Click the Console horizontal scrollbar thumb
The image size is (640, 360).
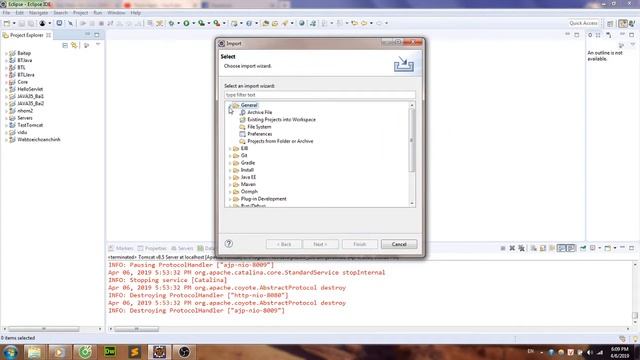[136, 329]
